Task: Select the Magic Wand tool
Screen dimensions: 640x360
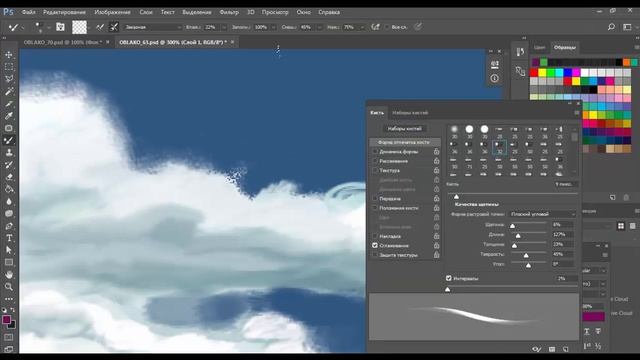Action: tap(9, 91)
